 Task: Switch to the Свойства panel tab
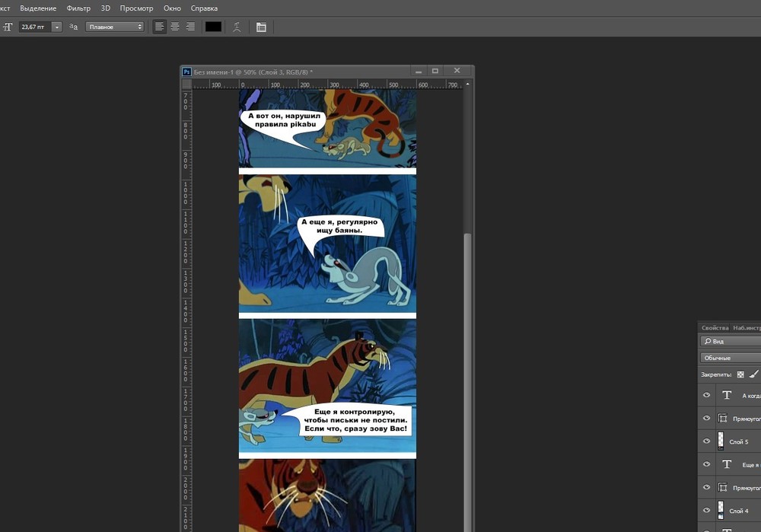(x=715, y=327)
